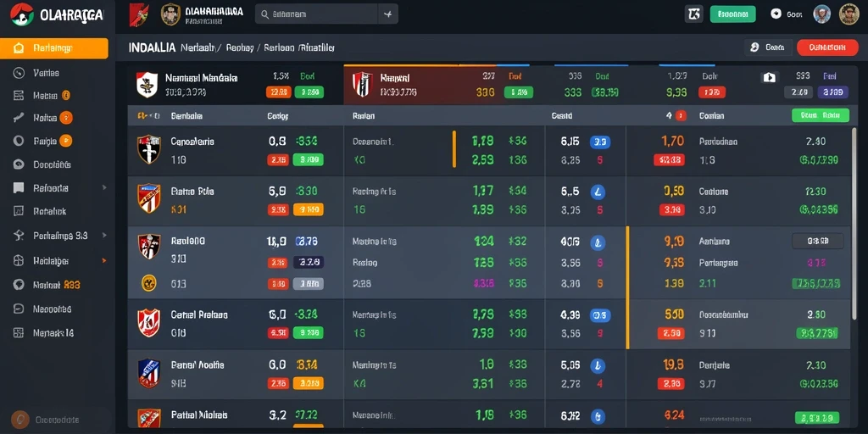Image resolution: width=868 pixels, height=434 pixels.
Task: Click the green button in the table header
Action: [x=821, y=115]
